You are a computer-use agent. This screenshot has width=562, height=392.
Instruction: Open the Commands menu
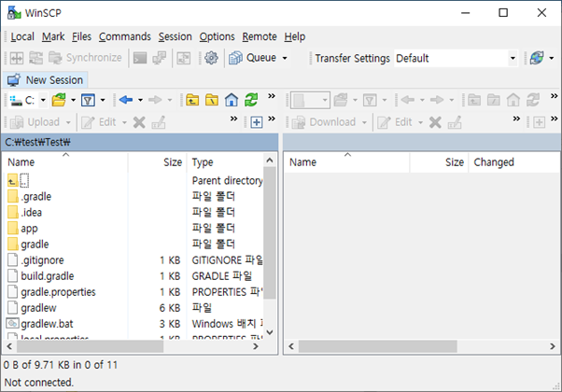pyautogui.click(x=125, y=36)
